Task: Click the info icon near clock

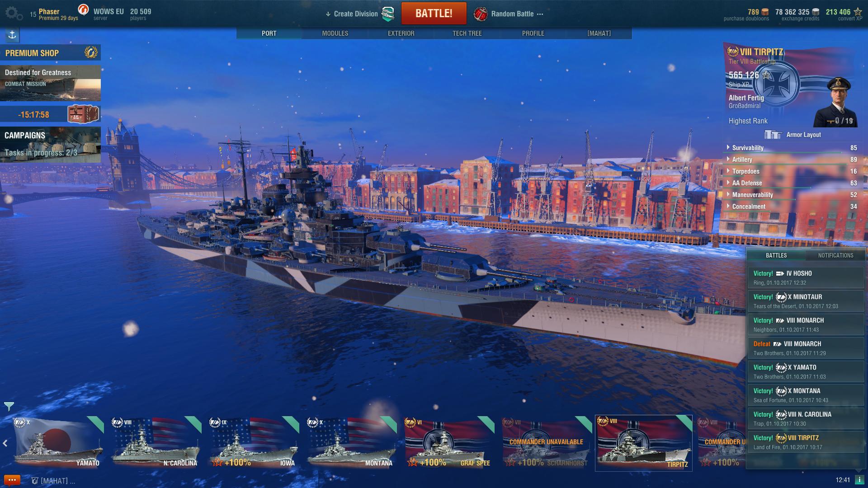Action: click(x=859, y=480)
